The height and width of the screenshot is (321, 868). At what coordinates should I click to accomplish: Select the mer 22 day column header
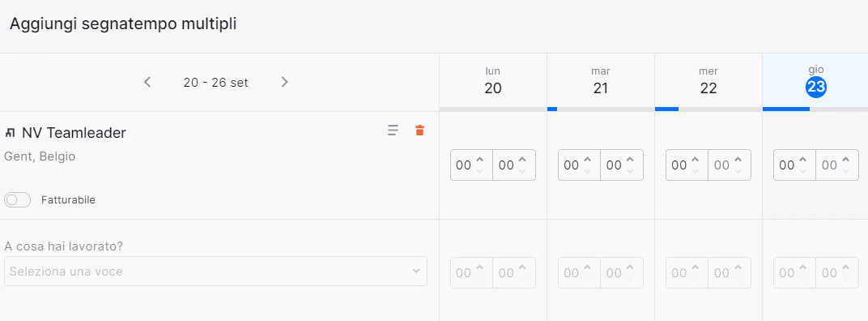coord(708,82)
